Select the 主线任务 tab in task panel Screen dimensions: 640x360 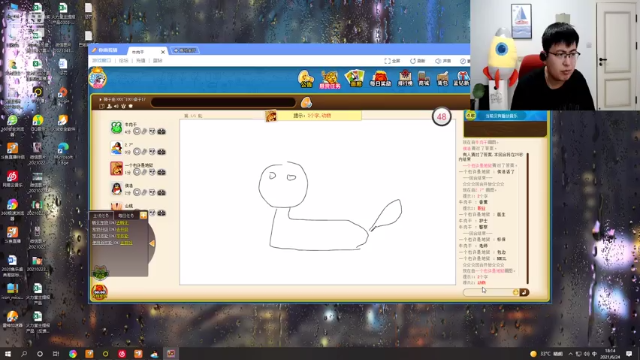tap(100, 215)
